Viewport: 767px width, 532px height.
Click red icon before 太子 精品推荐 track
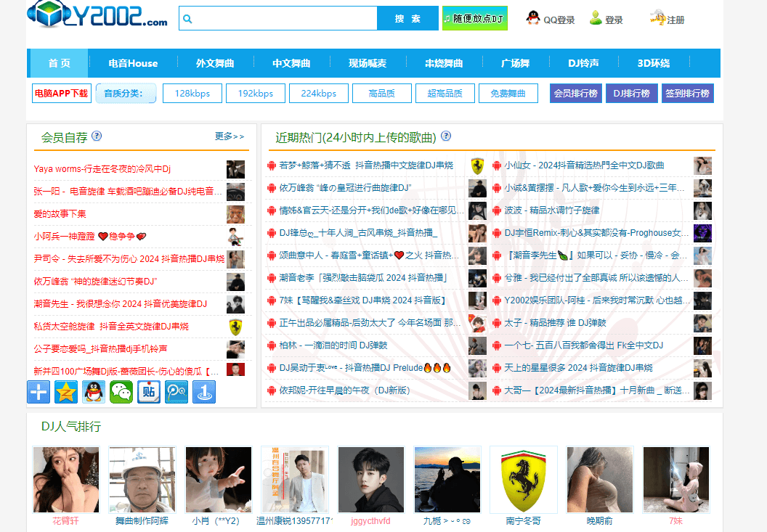497,323
